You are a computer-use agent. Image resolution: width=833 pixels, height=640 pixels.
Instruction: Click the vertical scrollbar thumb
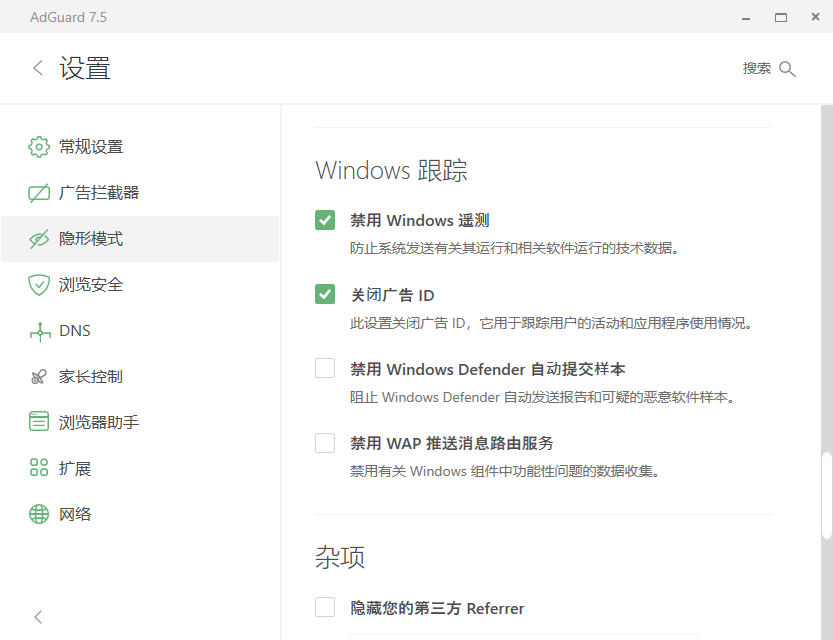[x=827, y=495]
